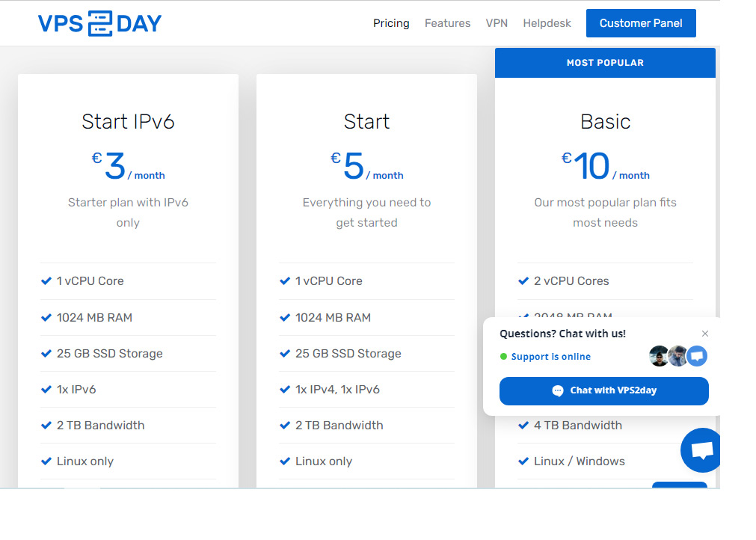Click 'Questions? Chat with us!' heading
This screenshot has height=540, width=756.
click(562, 334)
